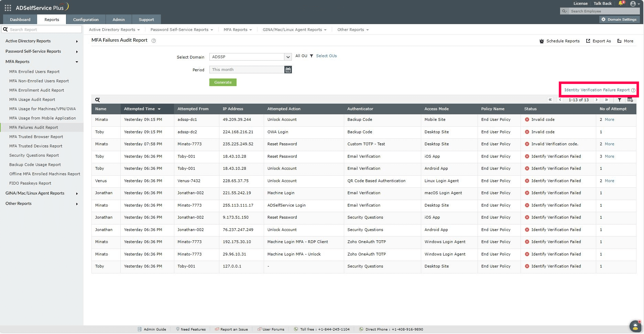Open the chat assistant avatar icon

[635, 326]
